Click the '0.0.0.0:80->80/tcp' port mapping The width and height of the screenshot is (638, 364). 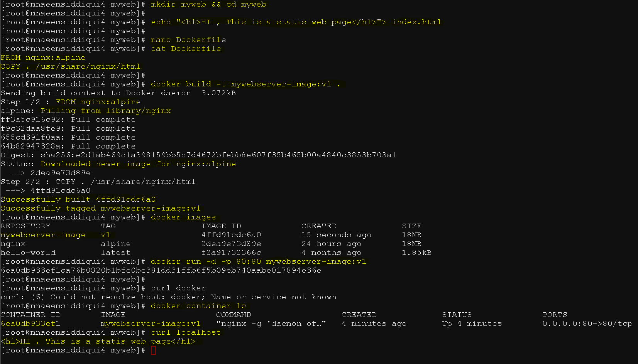coord(587,324)
